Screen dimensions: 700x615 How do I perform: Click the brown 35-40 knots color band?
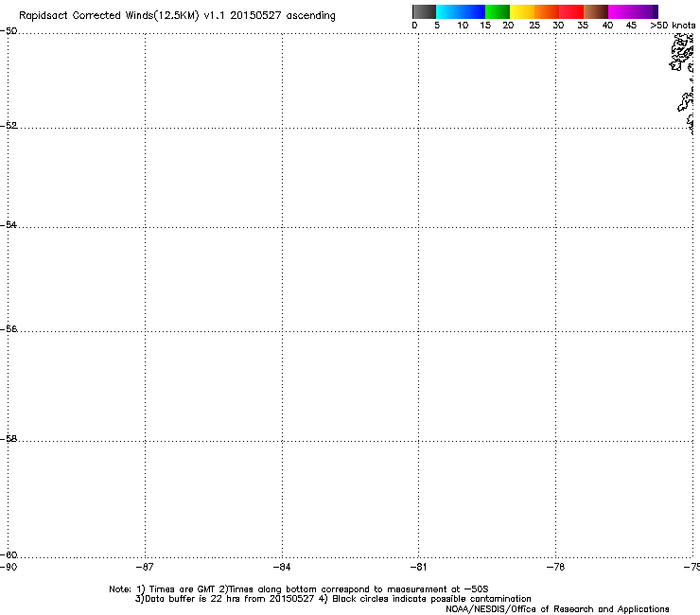(x=596, y=11)
